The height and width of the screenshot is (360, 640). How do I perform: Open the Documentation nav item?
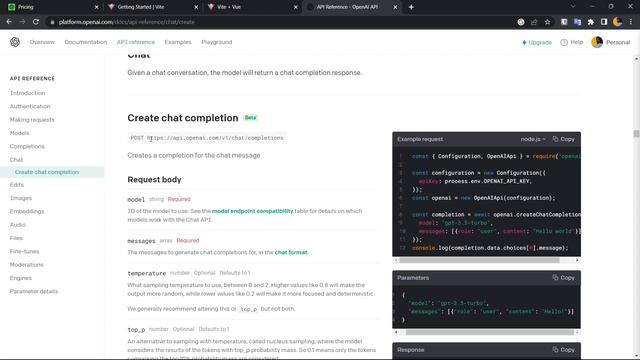(86, 42)
